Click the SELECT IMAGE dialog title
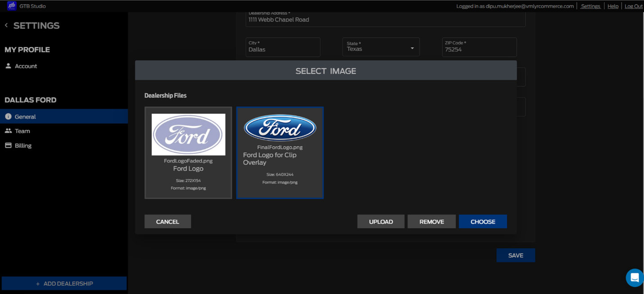The width and height of the screenshot is (644, 294). pos(326,71)
